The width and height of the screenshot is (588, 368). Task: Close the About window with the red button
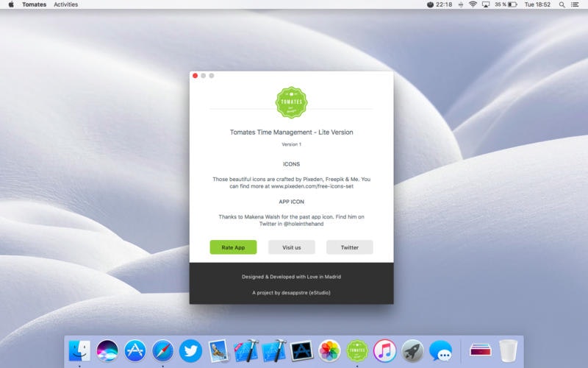click(x=195, y=76)
